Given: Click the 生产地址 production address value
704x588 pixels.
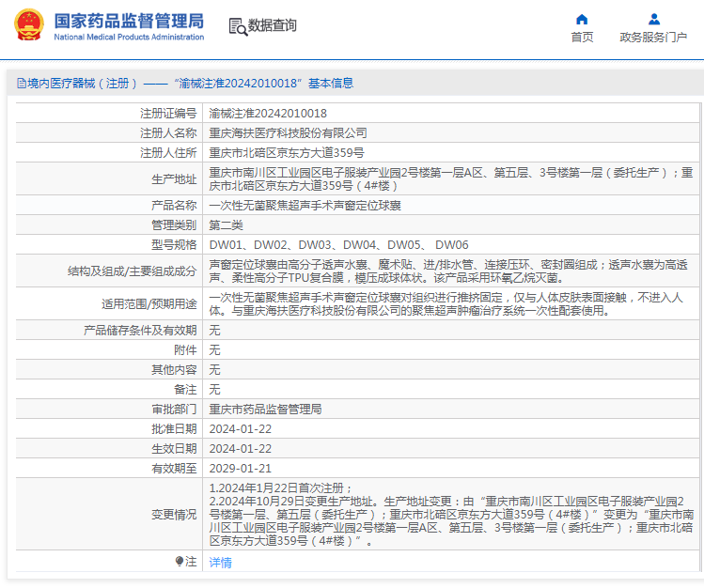Looking at the screenshot, I should (451, 179).
